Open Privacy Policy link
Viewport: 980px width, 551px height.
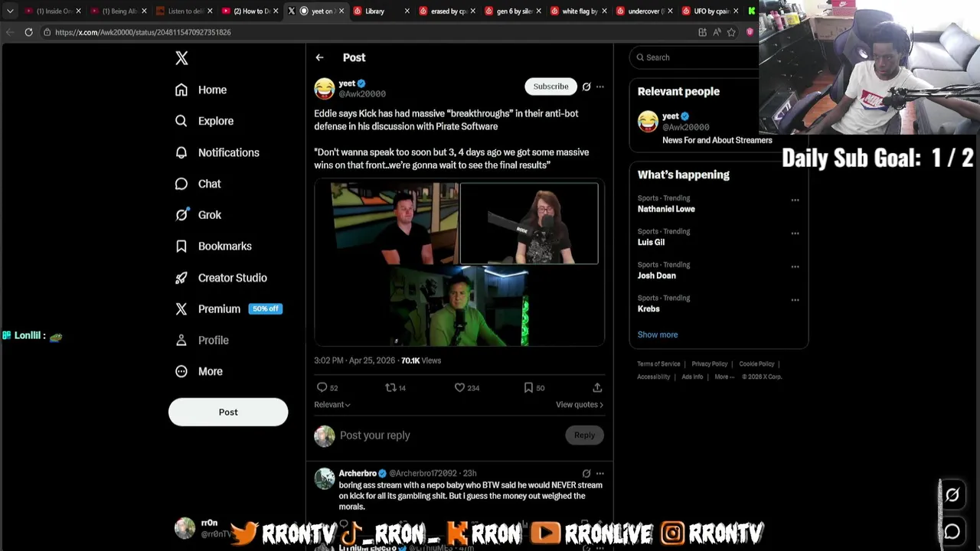click(x=710, y=364)
